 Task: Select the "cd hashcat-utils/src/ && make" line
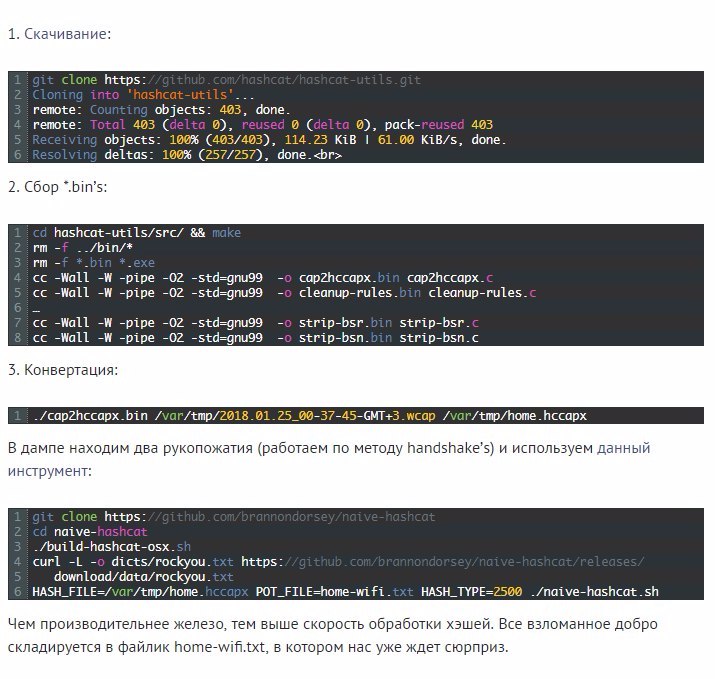(136, 232)
